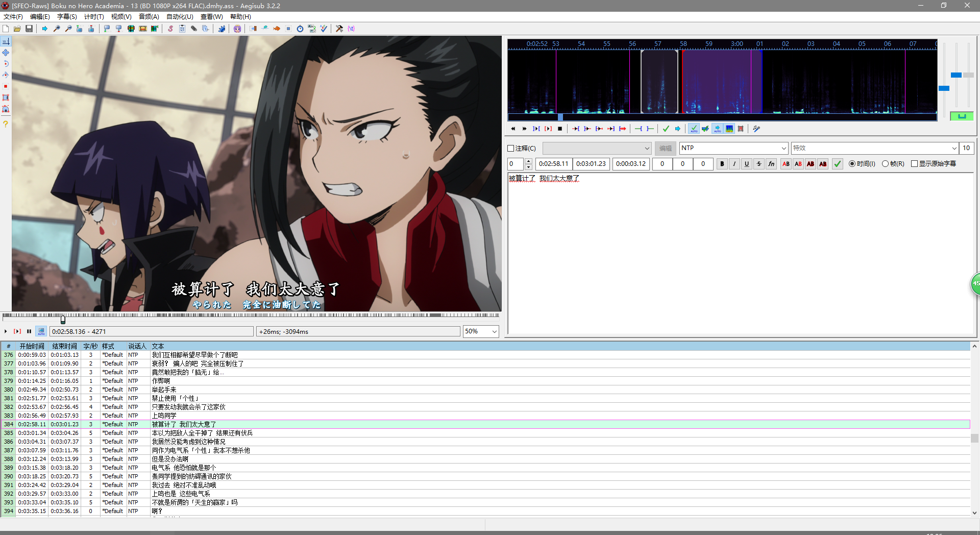
Task: Expand the NTP actor dropdown
Action: pos(784,148)
